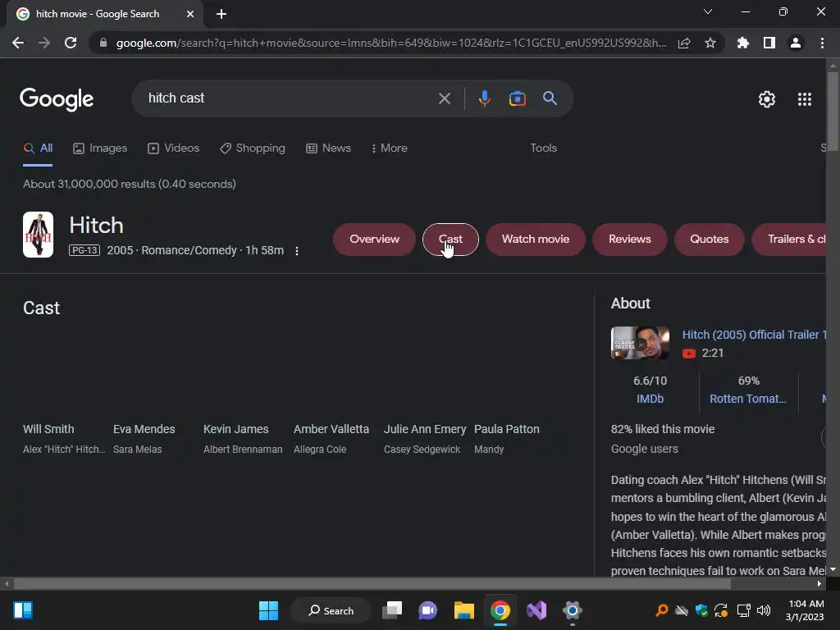
Task: Expand the tab search chevron
Action: coord(708,11)
